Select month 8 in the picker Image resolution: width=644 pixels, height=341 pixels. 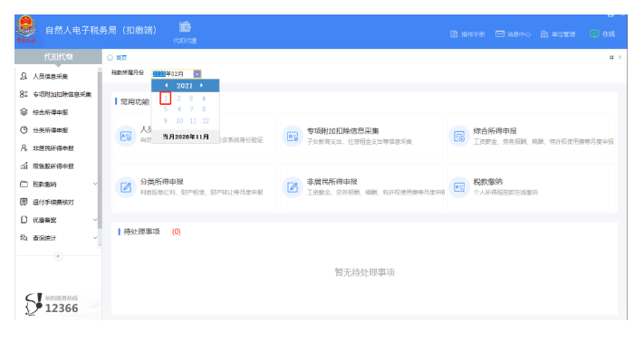204,109
